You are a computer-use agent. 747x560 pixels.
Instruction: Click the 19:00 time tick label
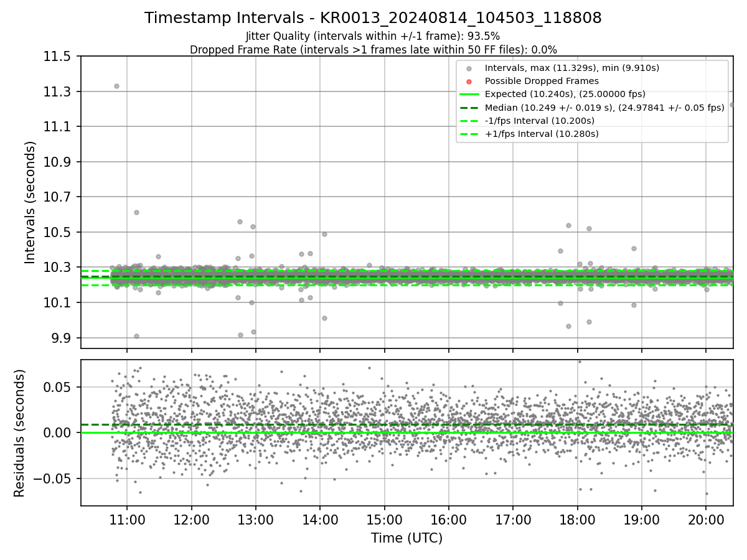(x=642, y=520)
